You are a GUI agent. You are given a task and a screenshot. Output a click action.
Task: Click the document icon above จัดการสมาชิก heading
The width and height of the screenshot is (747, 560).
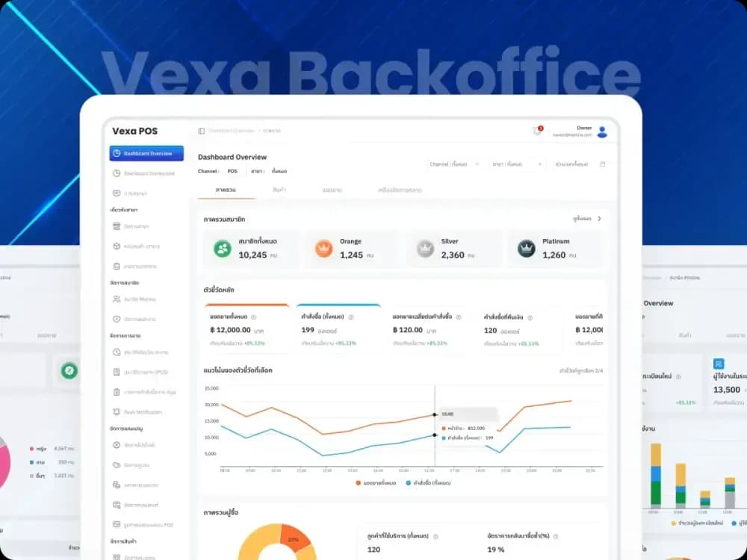tap(117, 267)
